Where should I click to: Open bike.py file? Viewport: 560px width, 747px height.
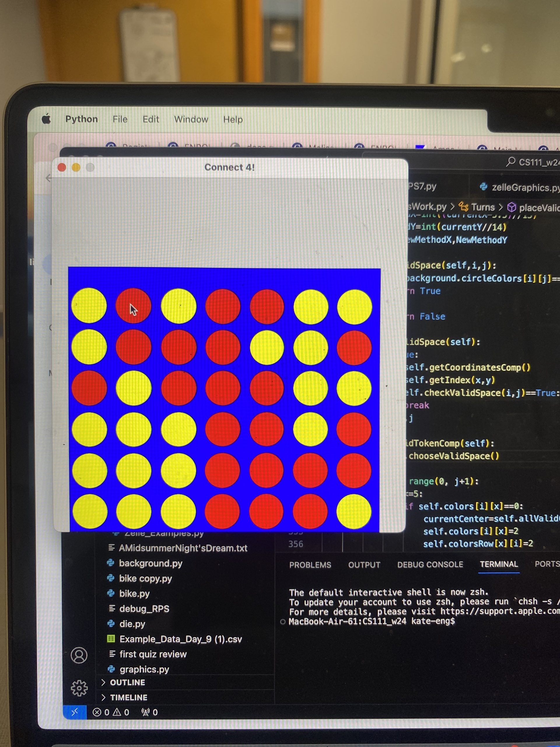point(134,594)
